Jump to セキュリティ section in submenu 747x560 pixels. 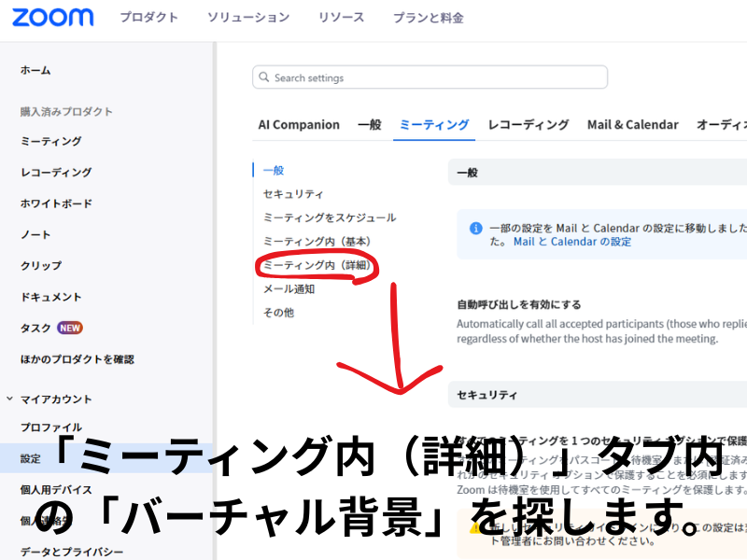pos(293,194)
